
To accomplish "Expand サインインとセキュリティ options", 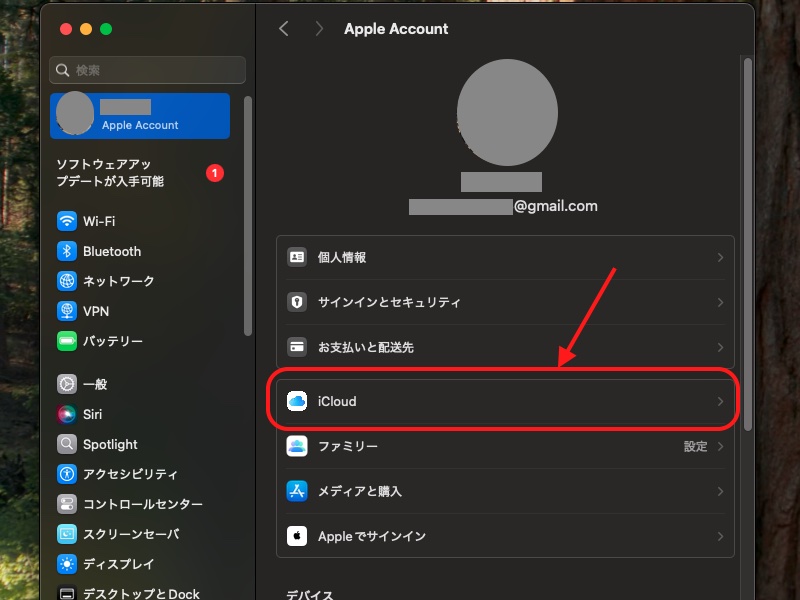I will coord(503,302).
